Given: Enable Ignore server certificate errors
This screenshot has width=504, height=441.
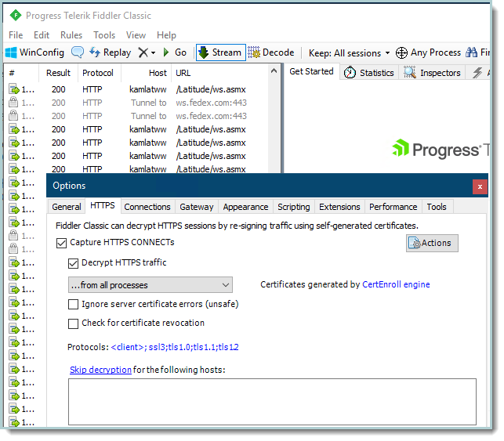Looking at the screenshot, I should coord(74,304).
